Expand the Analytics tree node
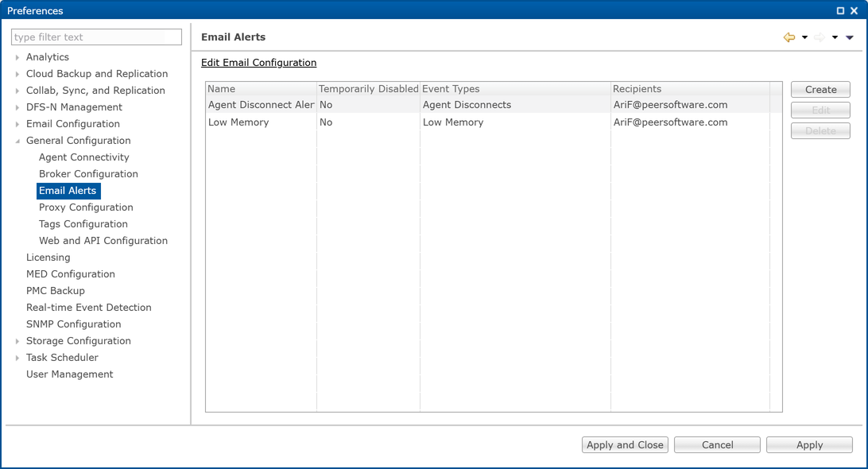 17,57
